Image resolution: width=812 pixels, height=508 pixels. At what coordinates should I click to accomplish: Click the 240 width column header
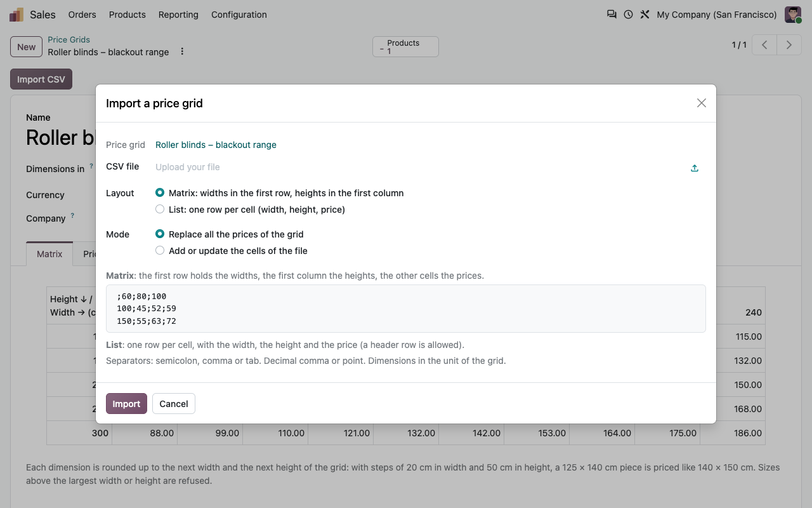pos(733,306)
